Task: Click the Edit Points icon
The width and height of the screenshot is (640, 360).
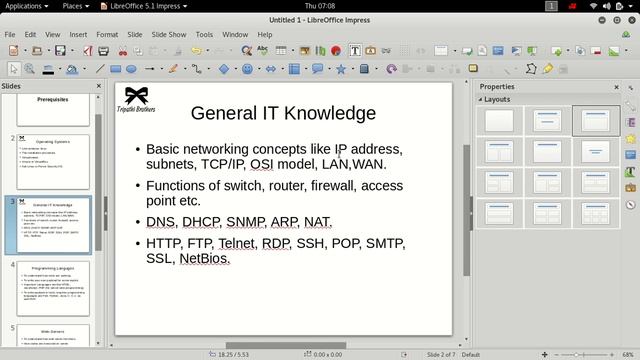Action: [x=531, y=69]
